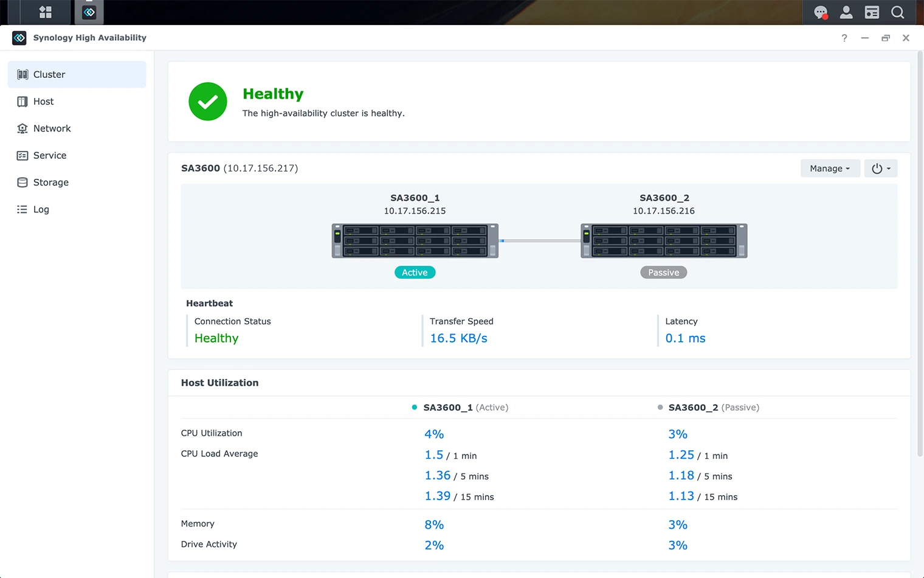Click the help question mark button
This screenshot has width=924, height=578.
tap(844, 38)
